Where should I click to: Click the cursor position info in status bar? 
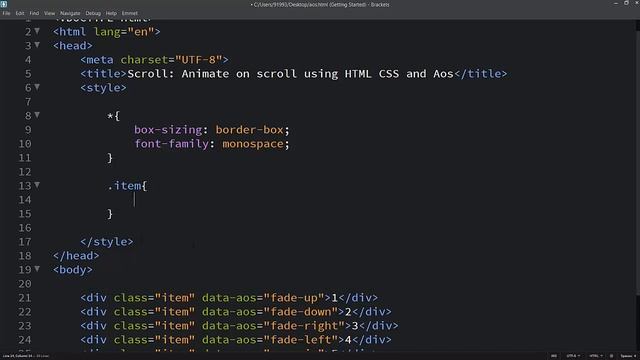pyautogui.click(x=25, y=356)
